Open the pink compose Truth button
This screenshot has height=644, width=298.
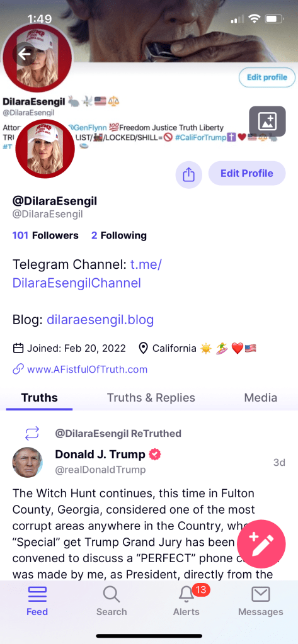(x=261, y=544)
